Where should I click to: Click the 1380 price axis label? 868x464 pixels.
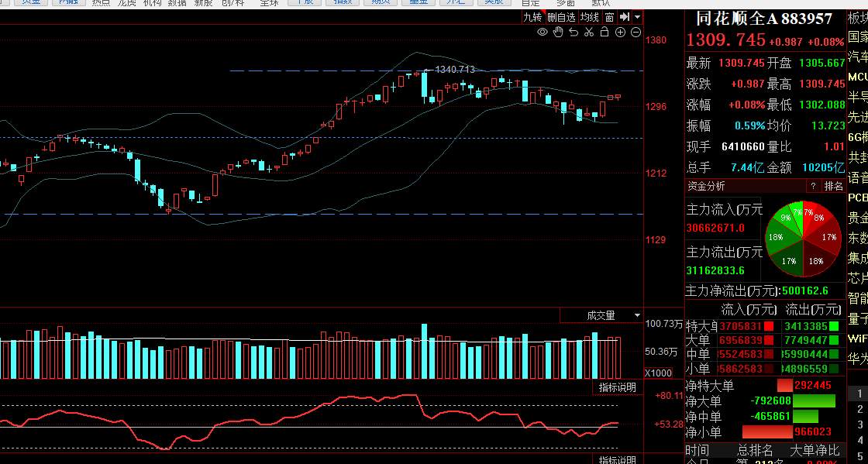656,40
